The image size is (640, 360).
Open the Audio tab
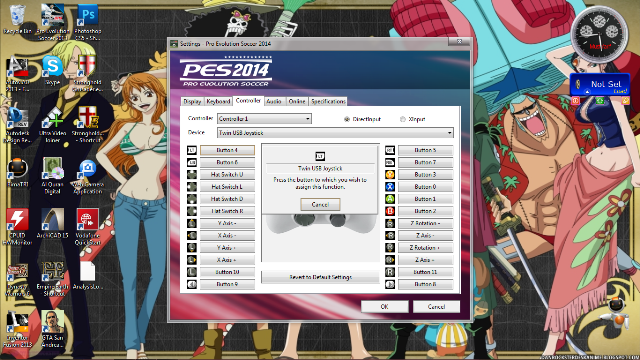tap(274, 101)
